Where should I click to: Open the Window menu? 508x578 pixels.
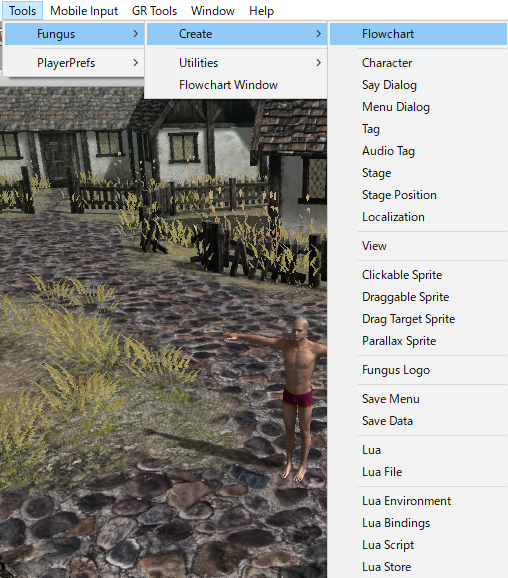pos(213,11)
